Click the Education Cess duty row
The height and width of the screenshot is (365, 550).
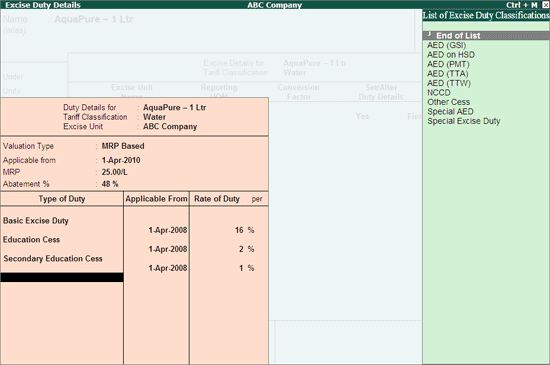pos(31,239)
